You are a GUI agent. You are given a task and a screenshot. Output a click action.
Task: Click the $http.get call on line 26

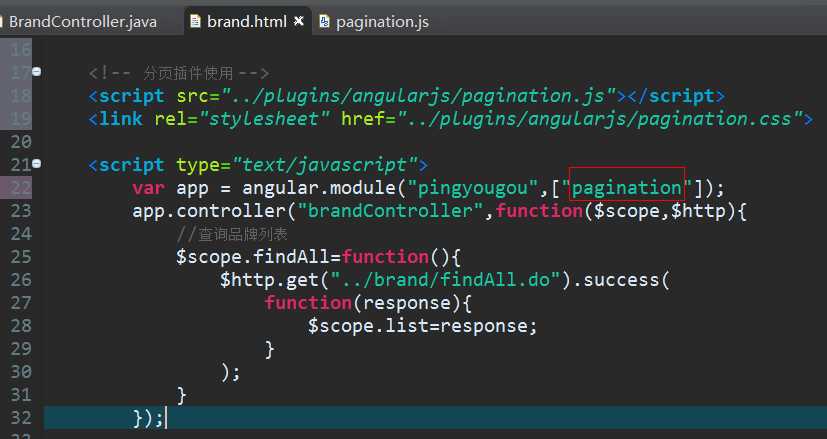coord(270,280)
